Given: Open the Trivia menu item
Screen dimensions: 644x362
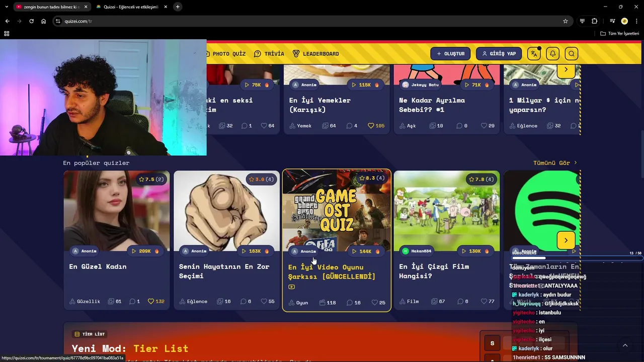Looking at the screenshot, I should (x=269, y=54).
